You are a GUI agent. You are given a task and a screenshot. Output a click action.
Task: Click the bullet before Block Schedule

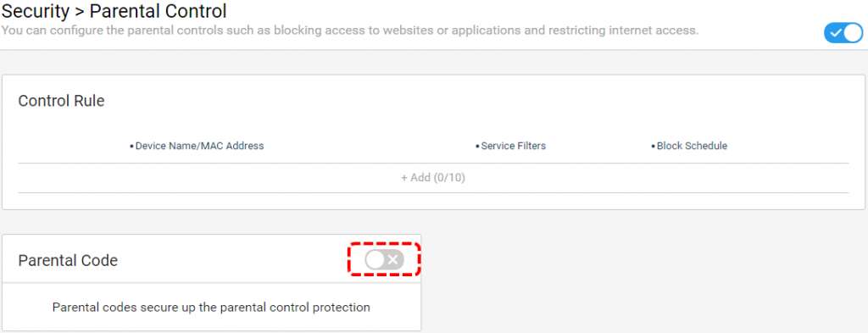pos(654,147)
